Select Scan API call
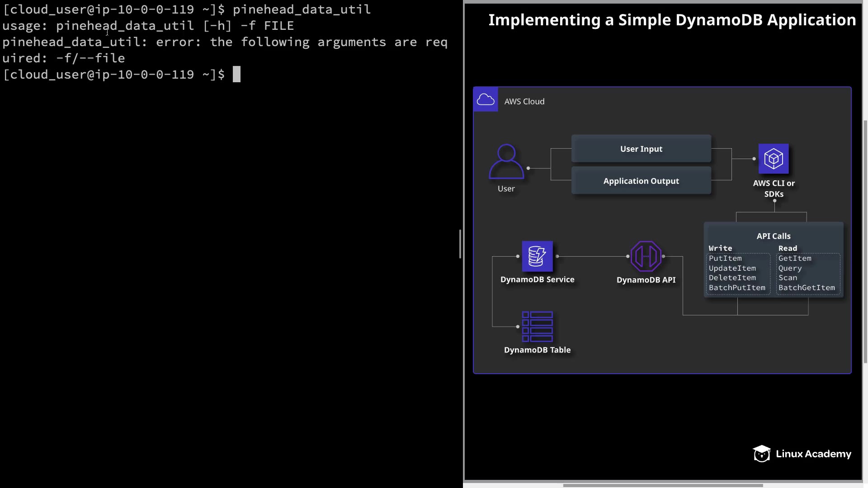 pos(788,278)
